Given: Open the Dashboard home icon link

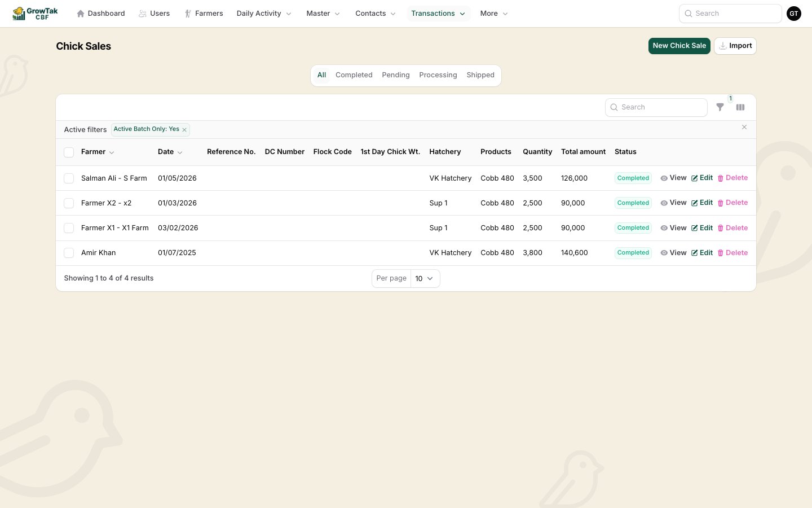Looking at the screenshot, I should pos(100,14).
